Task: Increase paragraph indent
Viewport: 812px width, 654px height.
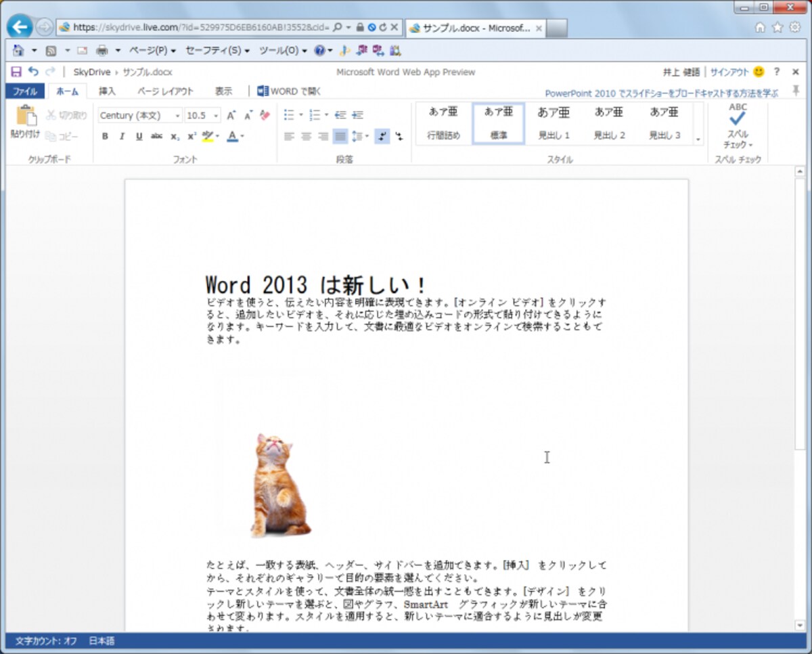Action: (358, 115)
